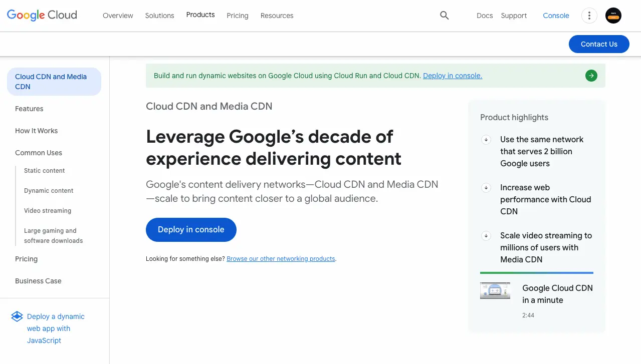Open 'Google Cloud CDN in a minute' title
641x364 pixels.
[557, 294]
